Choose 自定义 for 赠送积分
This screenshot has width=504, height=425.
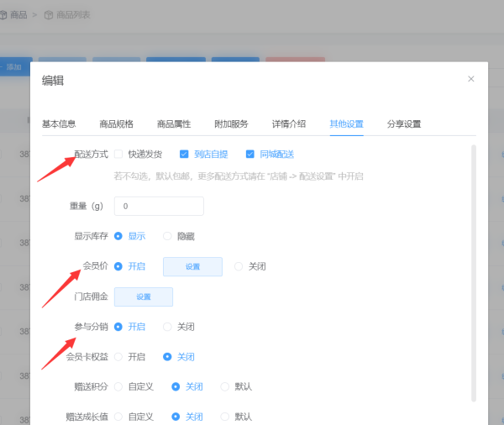[x=118, y=387]
